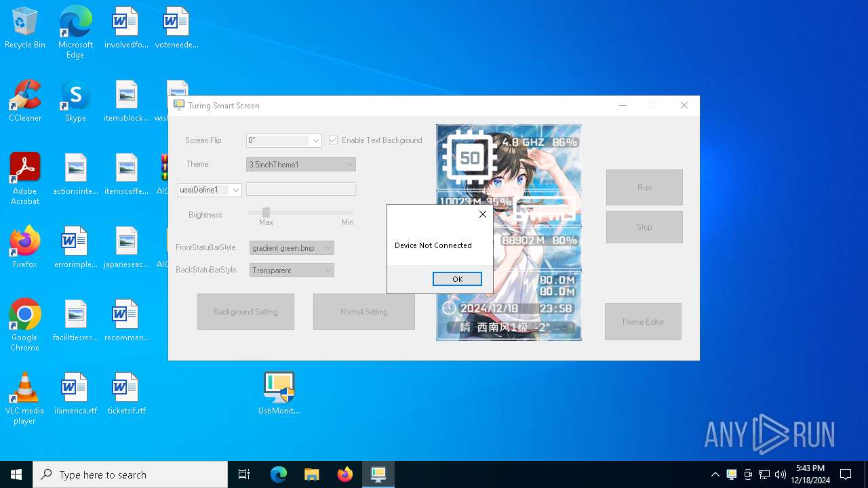Open the Theme dropdown showing 3.5inchTheme1
The height and width of the screenshot is (488, 868).
tap(300, 165)
